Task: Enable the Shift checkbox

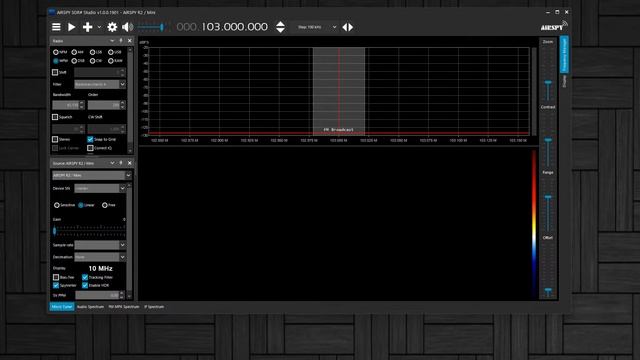Action: pos(55,72)
